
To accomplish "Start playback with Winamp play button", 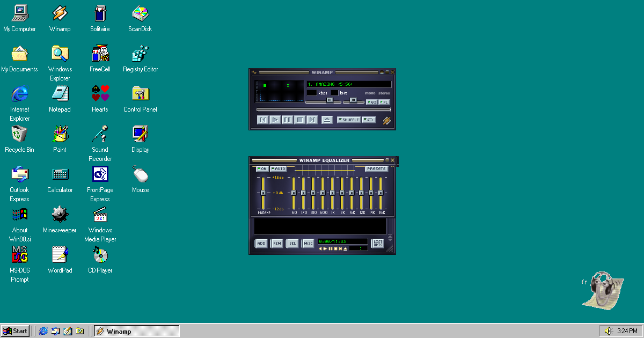I will click(x=275, y=120).
